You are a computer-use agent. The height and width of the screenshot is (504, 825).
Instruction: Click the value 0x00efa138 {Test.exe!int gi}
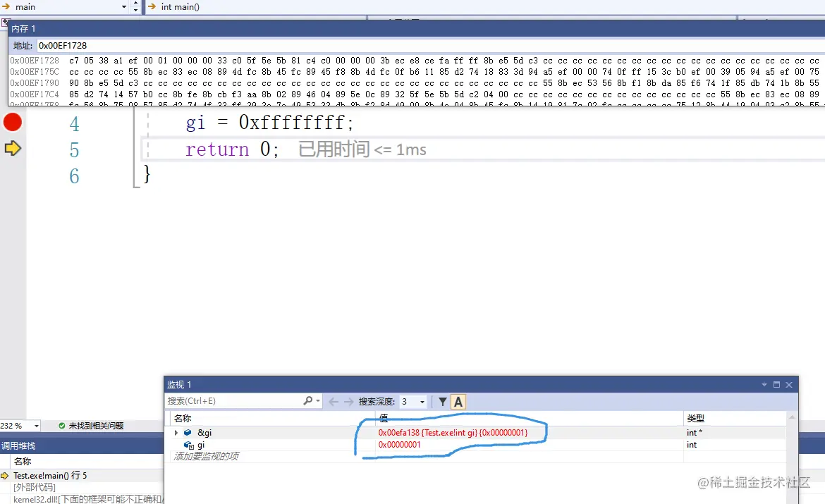pyautogui.click(x=453, y=432)
